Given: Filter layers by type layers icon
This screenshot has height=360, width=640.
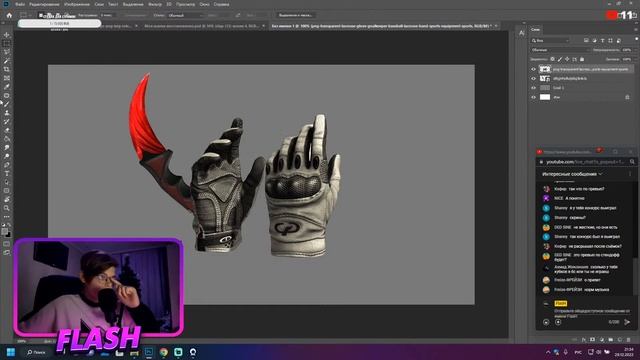Looking at the screenshot, I should tap(602, 40).
